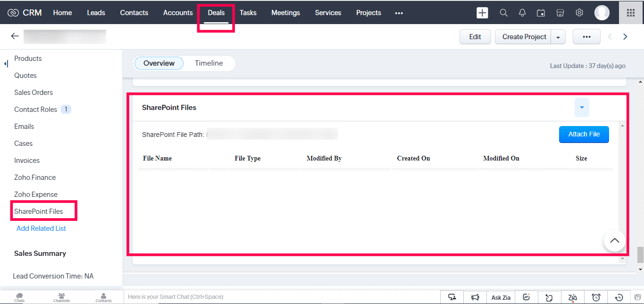Image resolution: width=644 pixels, height=304 pixels.
Task: Expand the SharePoint Files section dropdown arrow
Action: (x=582, y=108)
